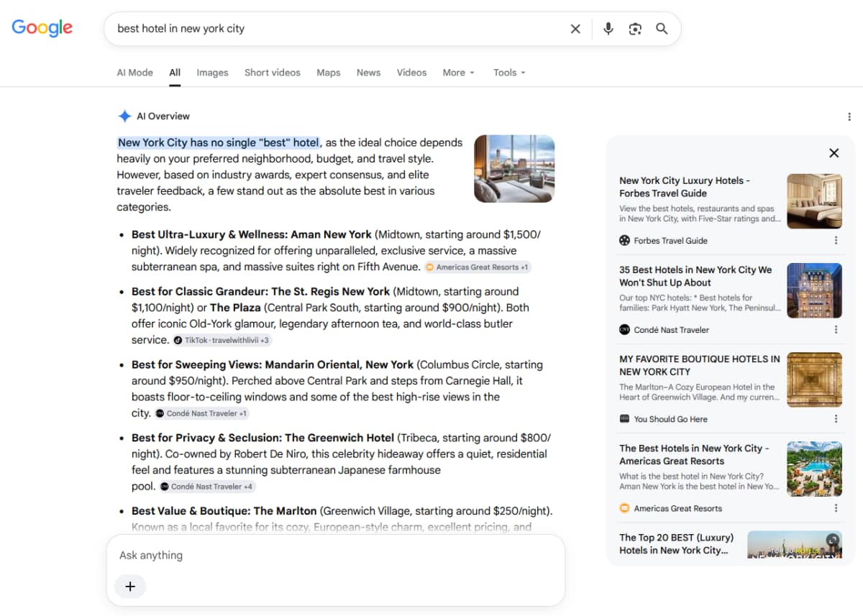Click the Forbes Travel Guide source name

(670, 241)
